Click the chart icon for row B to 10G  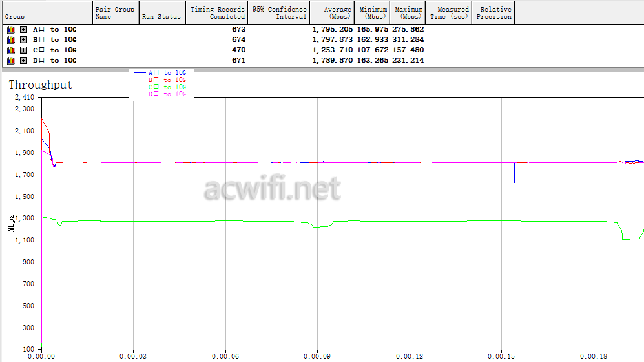click(x=11, y=40)
